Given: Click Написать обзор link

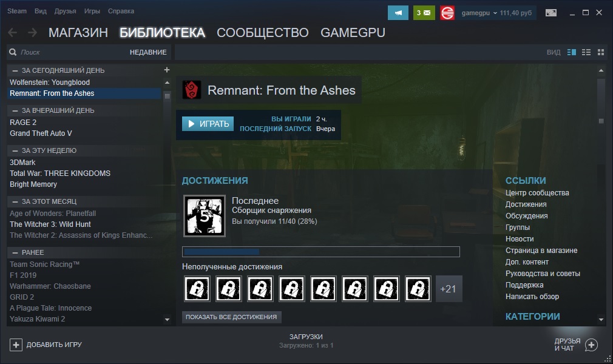Looking at the screenshot, I should [x=532, y=297].
